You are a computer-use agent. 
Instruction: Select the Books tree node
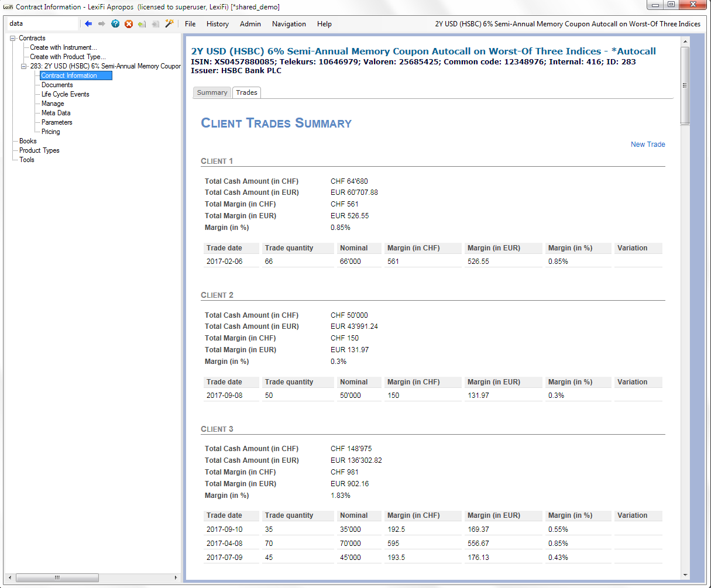pos(28,141)
